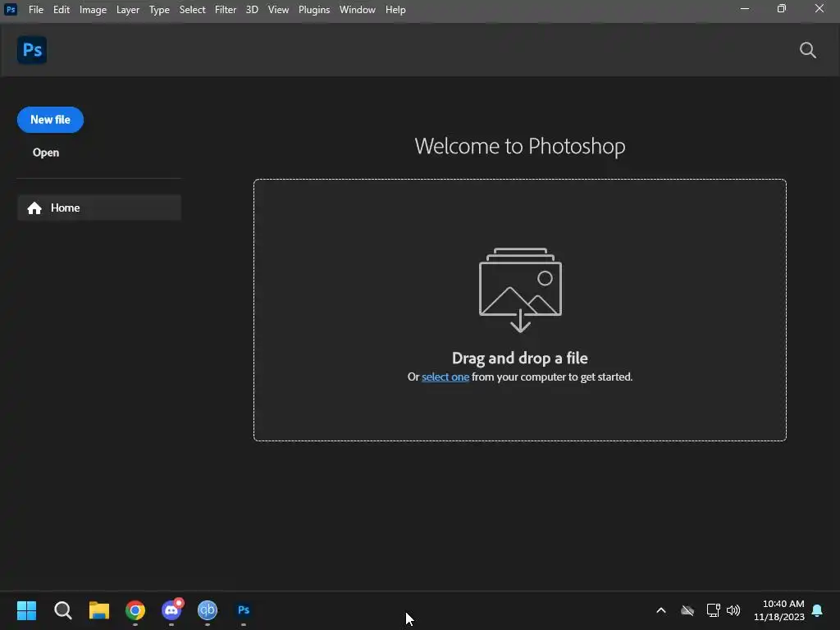Image resolution: width=840 pixels, height=630 pixels.
Task: Follow the 'select one' link
Action: pyautogui.click(x=445, y=377)
